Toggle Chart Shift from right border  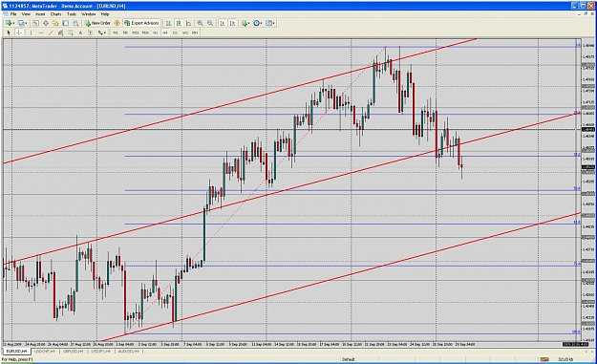click(233, 23)
